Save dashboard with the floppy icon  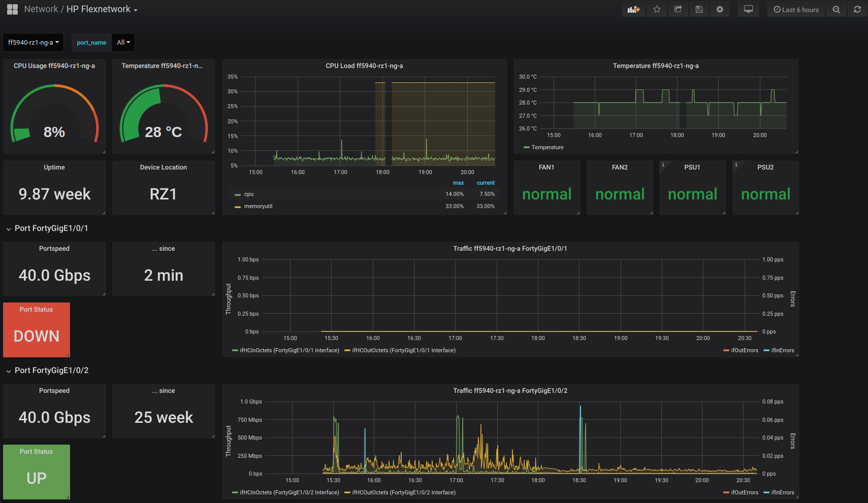point(699,9)
